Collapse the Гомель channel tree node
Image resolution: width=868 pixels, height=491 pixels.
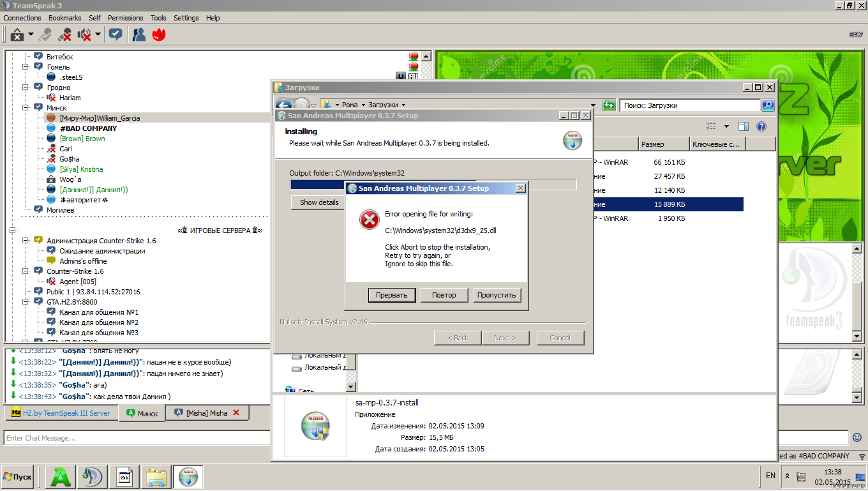pyautogui.click(x=26, y=67)
